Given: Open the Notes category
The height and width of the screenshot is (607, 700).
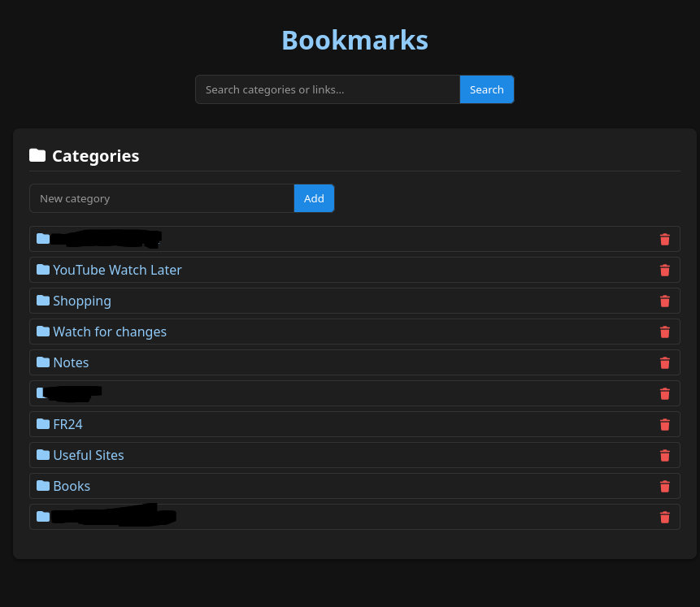Looking at the screenshot, I should [x=71, y=362].
